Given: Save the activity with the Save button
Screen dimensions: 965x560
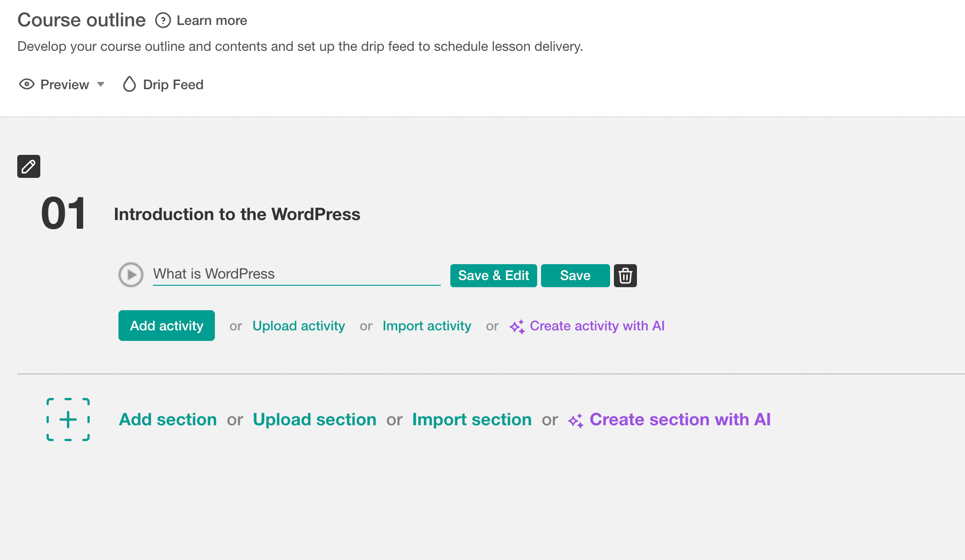Looking at the screenshot, I should point(575,275).
